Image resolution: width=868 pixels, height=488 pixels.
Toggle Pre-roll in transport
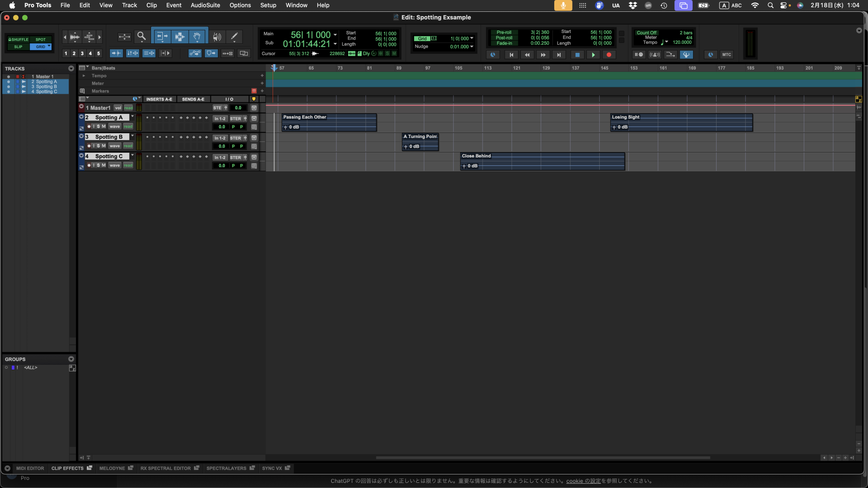tap(503, 33)
